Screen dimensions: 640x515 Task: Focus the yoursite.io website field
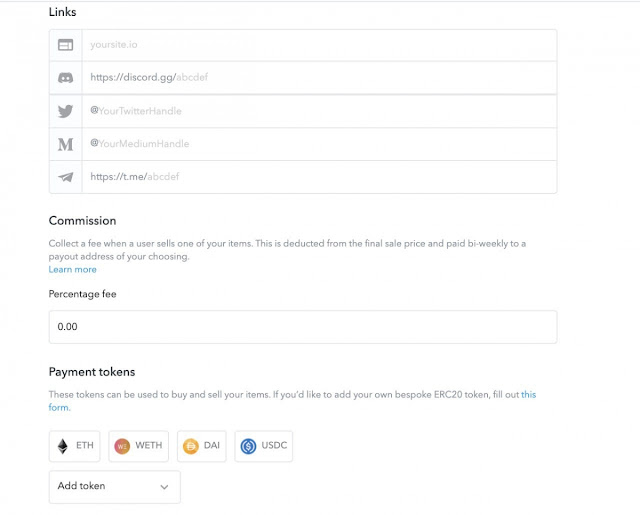coord(319,45)
